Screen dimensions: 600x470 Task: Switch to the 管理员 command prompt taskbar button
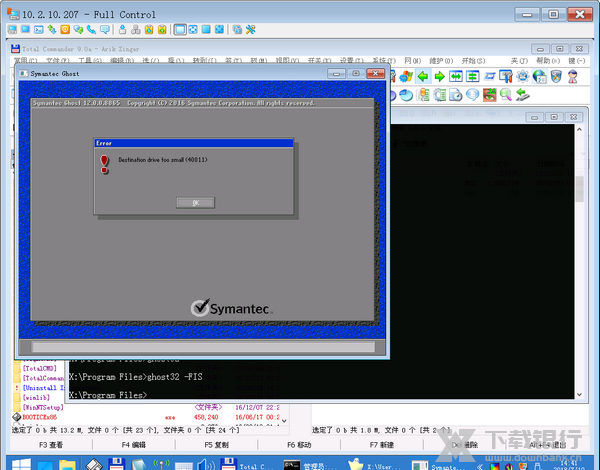pyautogui.click(x=311, y=465)
